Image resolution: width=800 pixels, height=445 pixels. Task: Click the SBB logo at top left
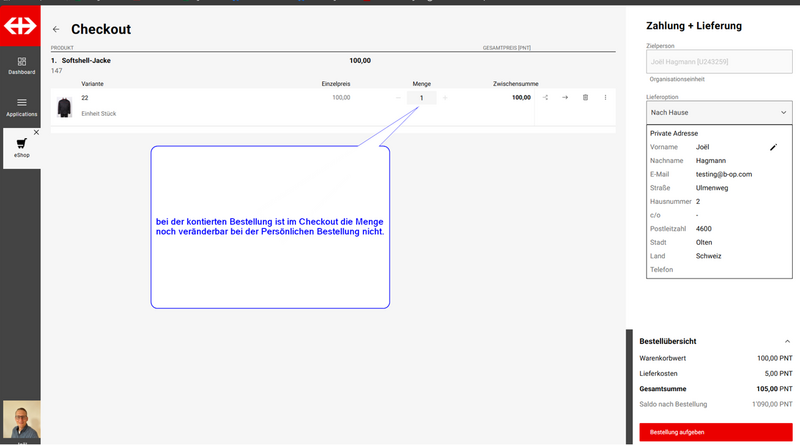(20, 28)
